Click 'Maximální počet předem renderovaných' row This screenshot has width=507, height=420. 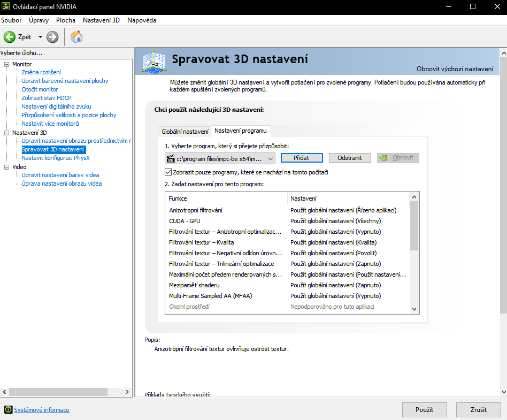click(287, 274)
